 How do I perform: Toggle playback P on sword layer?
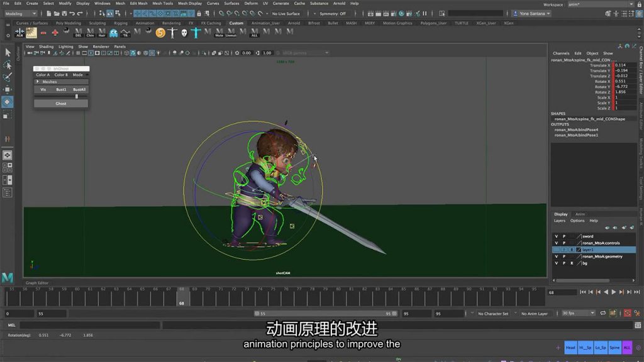[x=564, y=236]
